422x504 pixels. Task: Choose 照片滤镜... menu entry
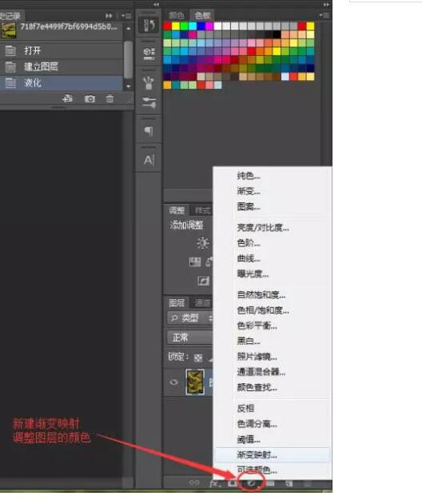(272, 357)
